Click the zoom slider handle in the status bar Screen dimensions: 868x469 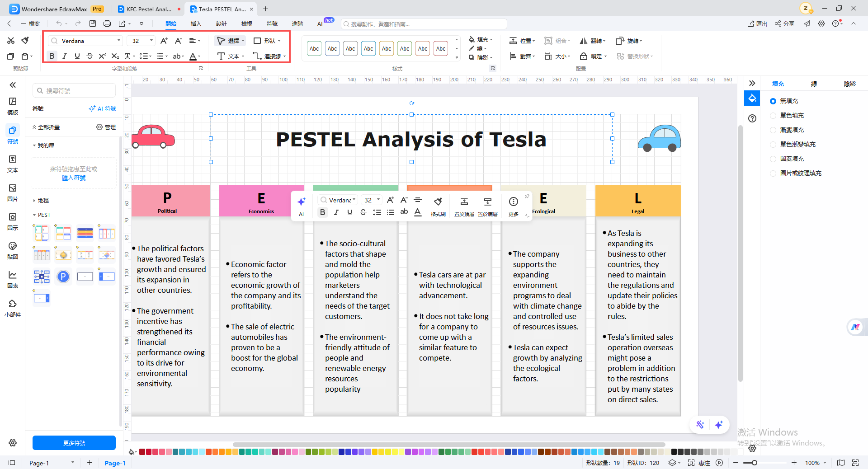pyautogui.click(x=754, y=463)
